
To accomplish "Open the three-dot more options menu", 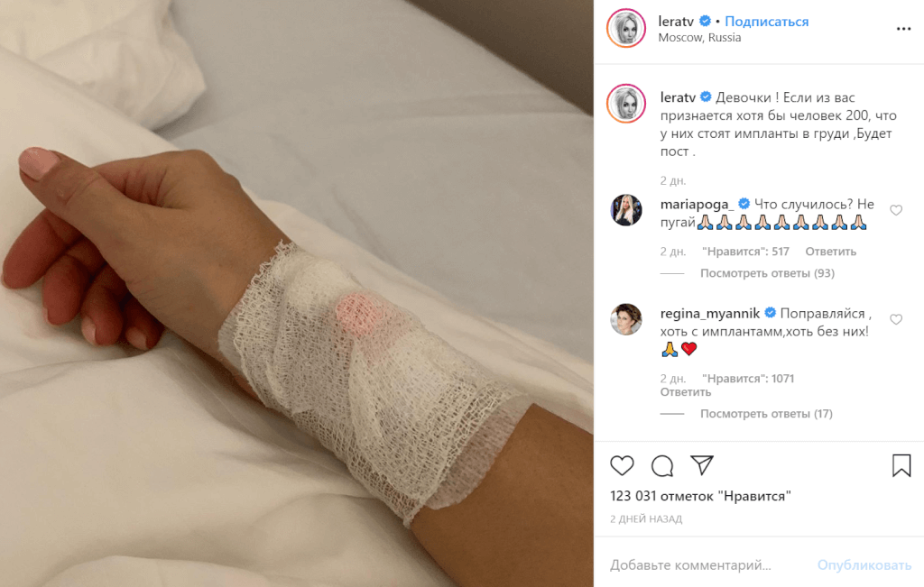I will pos(903,29).
